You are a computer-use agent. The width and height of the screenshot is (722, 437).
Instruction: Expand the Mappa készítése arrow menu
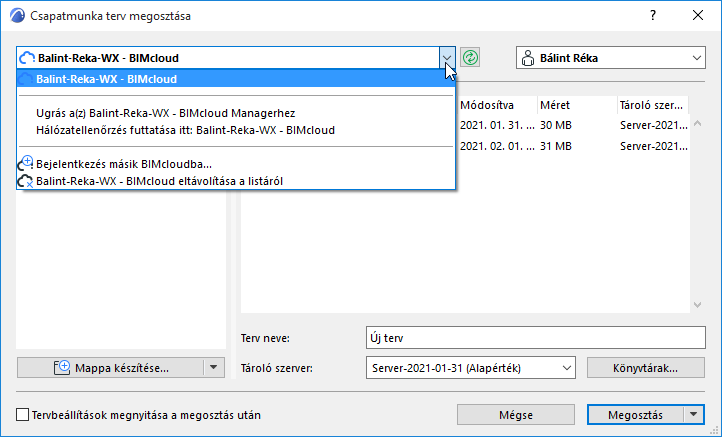pos(214,367)
